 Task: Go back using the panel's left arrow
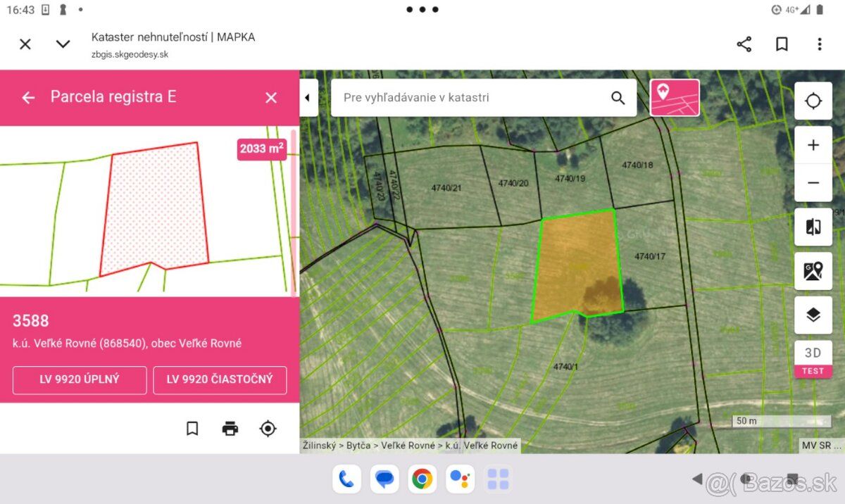(28, 98)
